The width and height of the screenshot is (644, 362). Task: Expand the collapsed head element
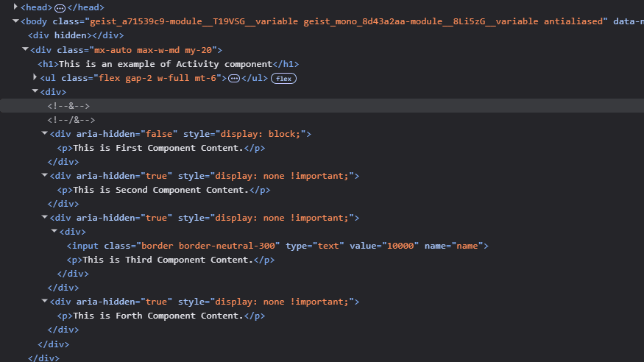click(15, 7)
